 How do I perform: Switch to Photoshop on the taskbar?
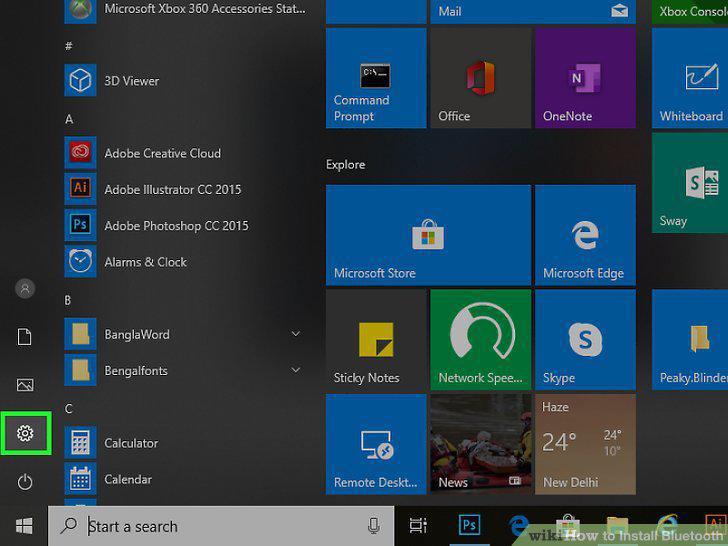pyautogui.click(x=469, y=525)
